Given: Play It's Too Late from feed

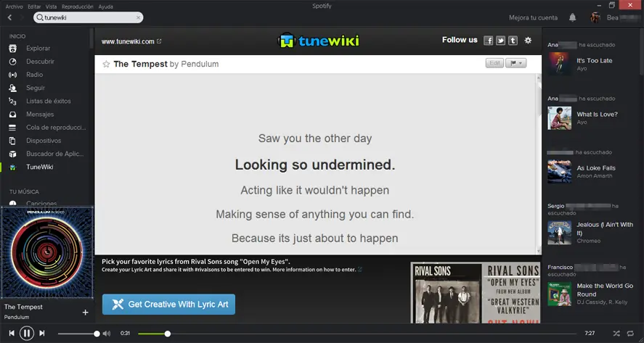Looking at the screenshot, I should pyautogui.click(x=595, y=61).
